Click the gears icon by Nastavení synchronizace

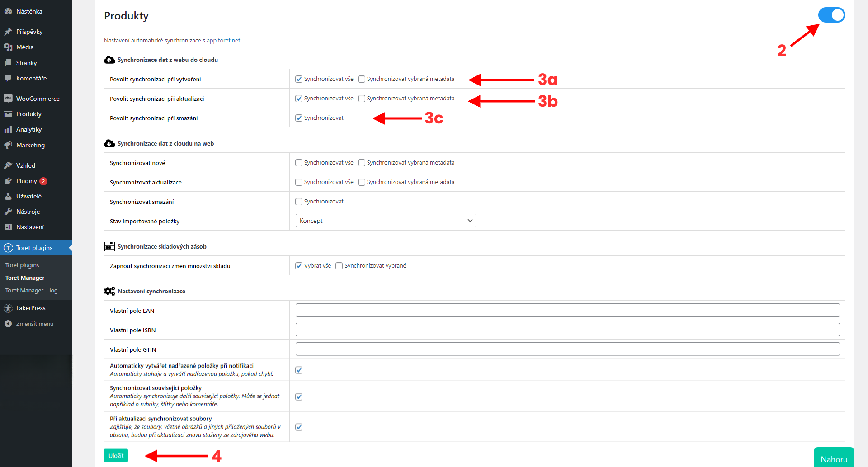coord(109,291)
